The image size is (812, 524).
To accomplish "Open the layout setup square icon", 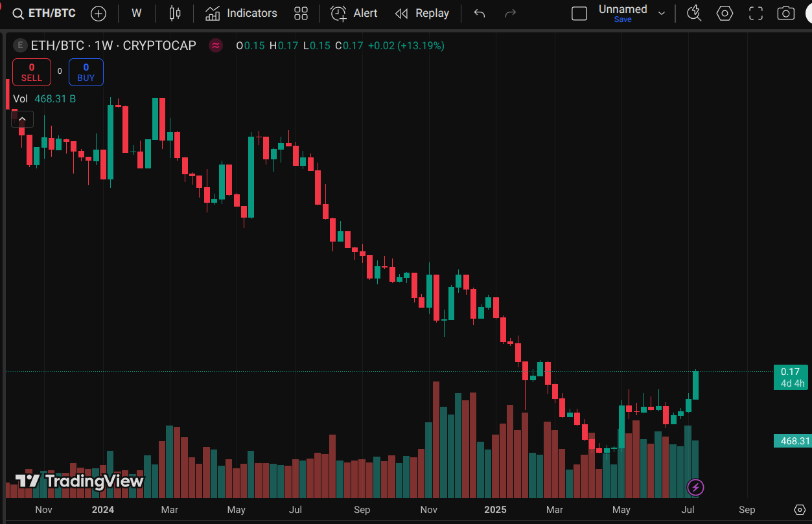I will 579,13.
